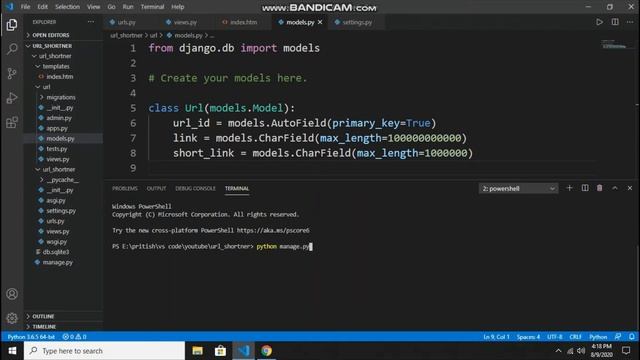Close the terminal panel

coord(630,188)
